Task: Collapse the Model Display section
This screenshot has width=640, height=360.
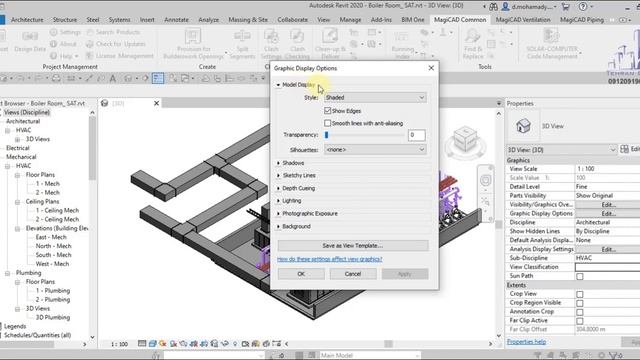Action: (x=278, y=85)
